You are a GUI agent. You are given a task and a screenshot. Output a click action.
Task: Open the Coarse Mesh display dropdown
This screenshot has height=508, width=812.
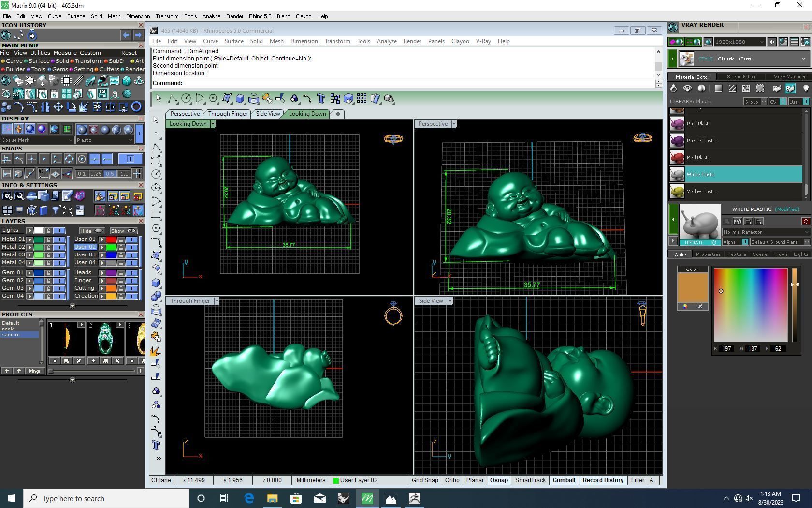tap(37, 140)
